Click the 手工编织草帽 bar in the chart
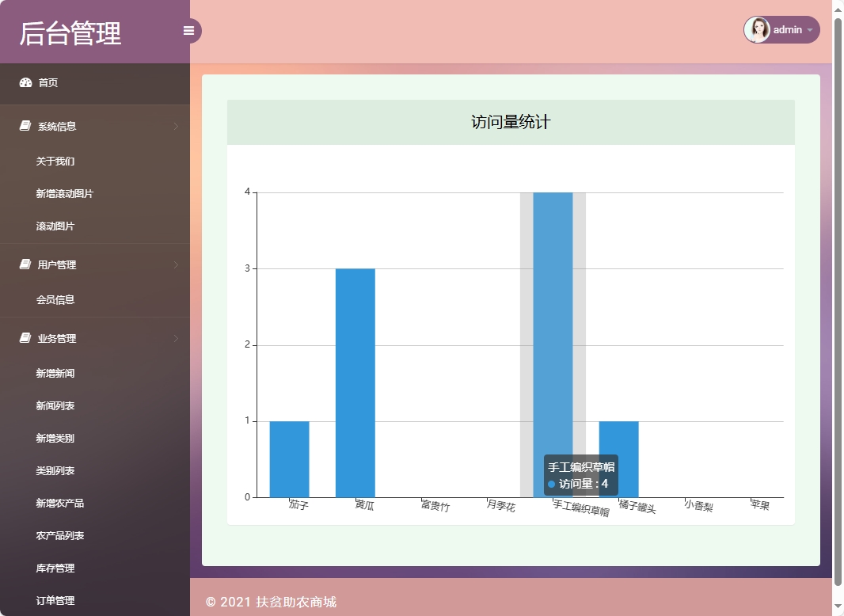This screenshot has width=844, height=616. click(x=553, y=317)
